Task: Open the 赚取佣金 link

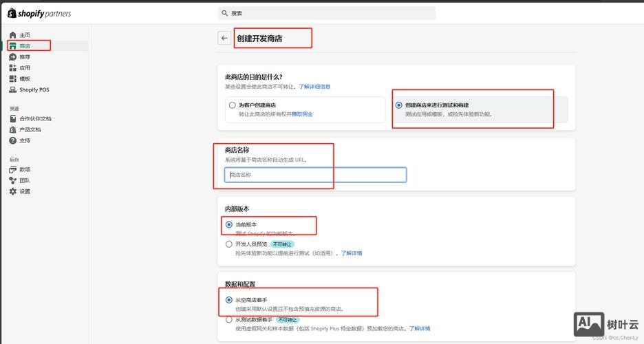Action: 302,114
